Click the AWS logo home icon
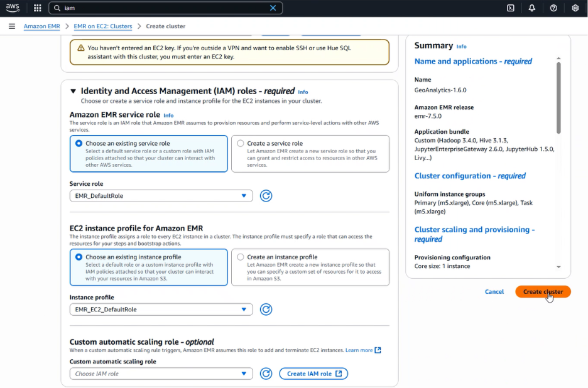588x388 pixels. 13,8
